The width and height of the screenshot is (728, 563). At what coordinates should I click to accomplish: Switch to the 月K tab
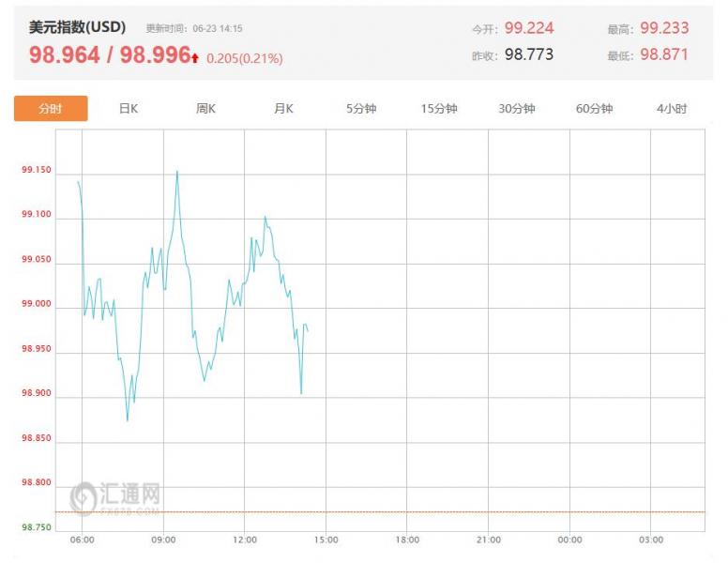[x=283, y=109]
